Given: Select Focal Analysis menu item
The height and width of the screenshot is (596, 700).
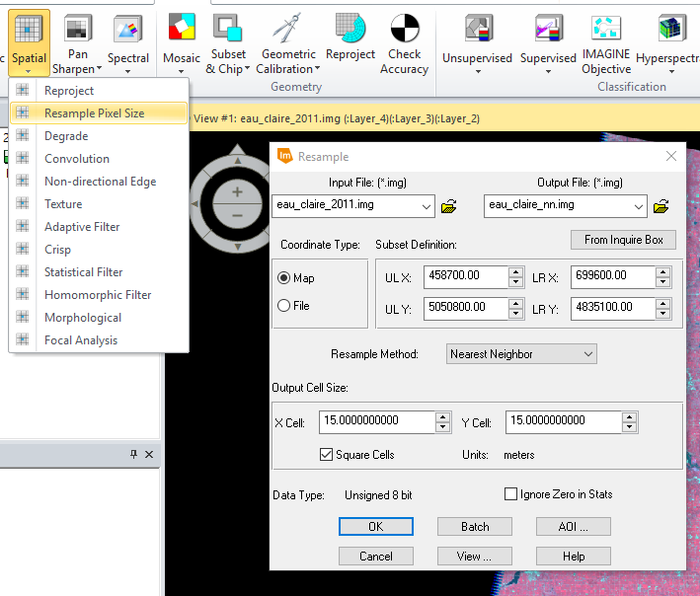Looking at the screenshot, I should pyautogui.click(x=99, y=340).
